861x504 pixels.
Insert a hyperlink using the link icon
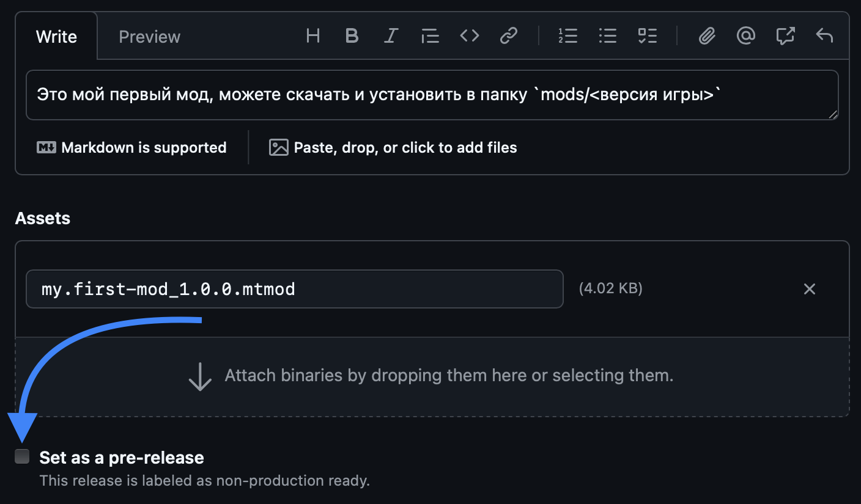click(508, 35)
